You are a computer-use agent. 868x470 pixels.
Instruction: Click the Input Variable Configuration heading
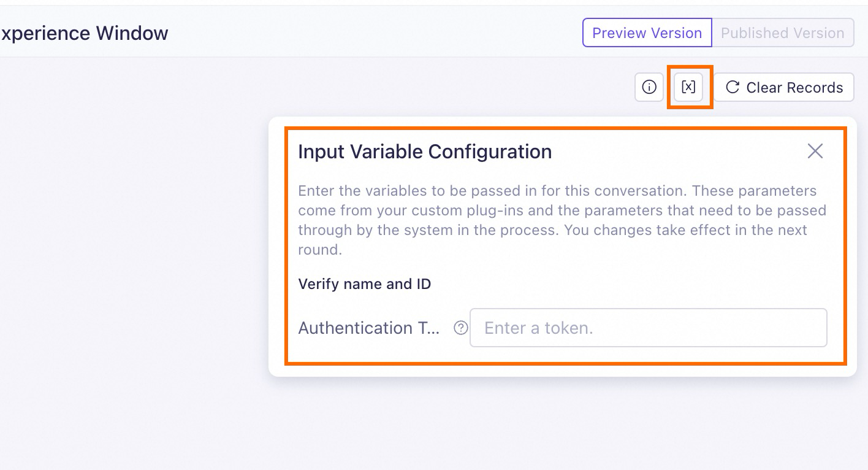425,152
